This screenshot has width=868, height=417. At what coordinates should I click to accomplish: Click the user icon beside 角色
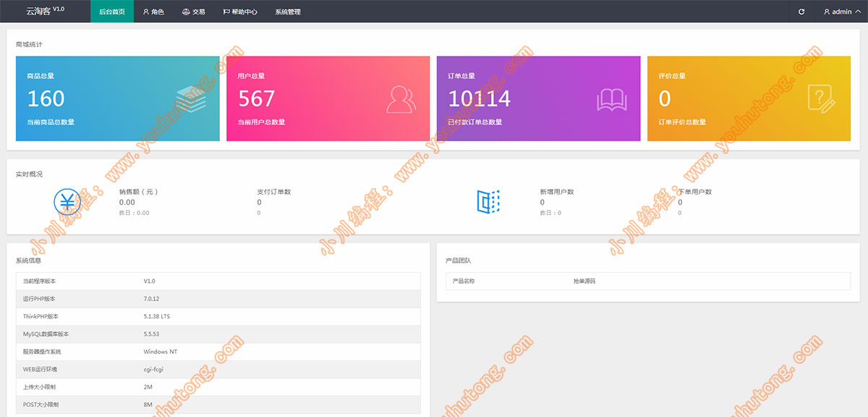point(146,12)
